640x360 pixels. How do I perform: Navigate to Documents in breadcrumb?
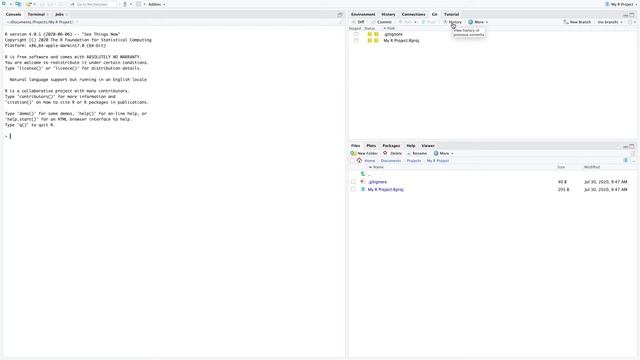click(x=391, y=161)
